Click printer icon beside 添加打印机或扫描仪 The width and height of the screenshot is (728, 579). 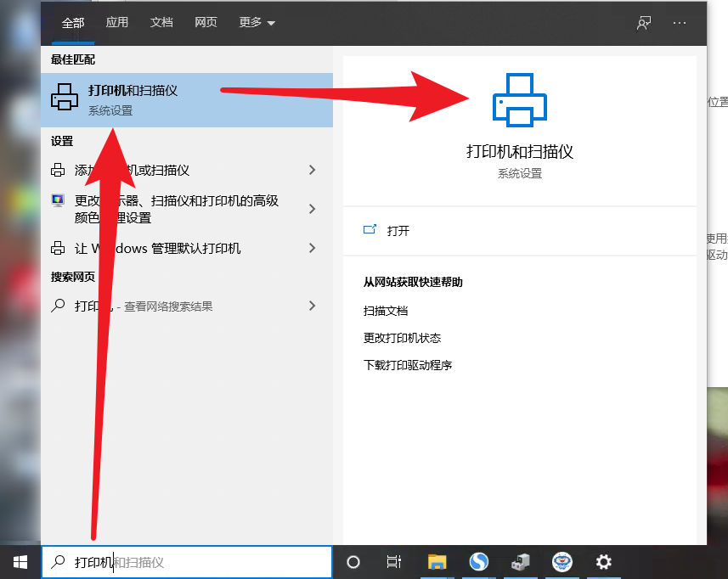click(x=58, y=171)
